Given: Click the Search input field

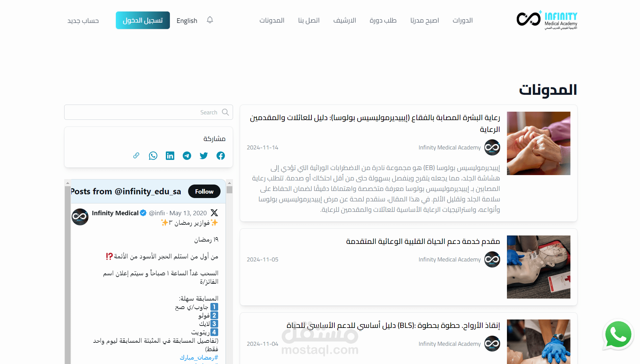Looking at the screenshot, I should tap(149, 112).
